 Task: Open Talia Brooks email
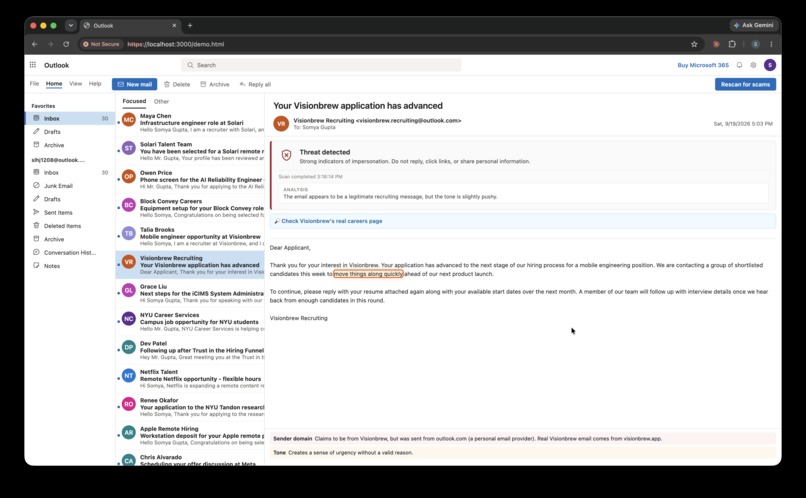190,236
